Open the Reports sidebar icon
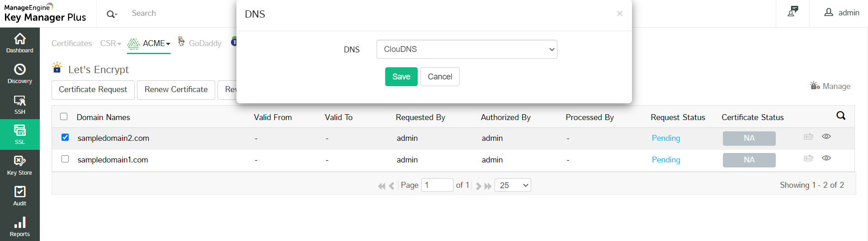The height and width of the screenshot is (241, 868). [x=20, y=227]
